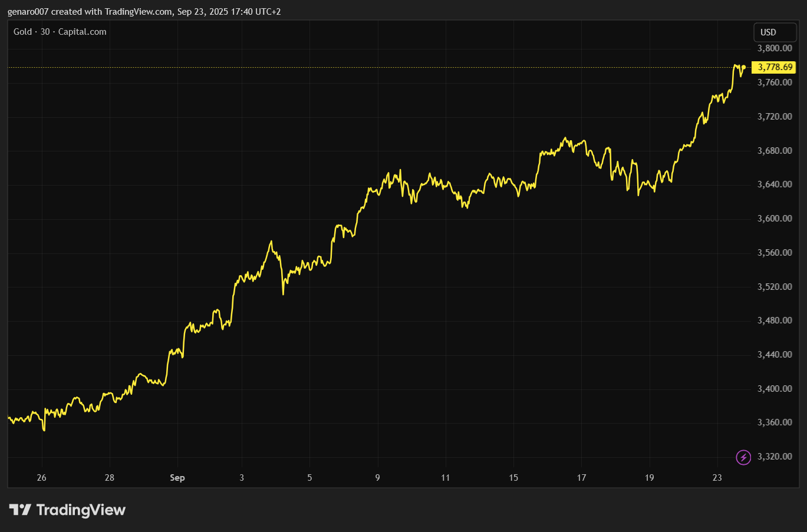Click the purple lightning bolt icon
The width and height of the screenshot is (807, 532).
(x=743, y=457)
